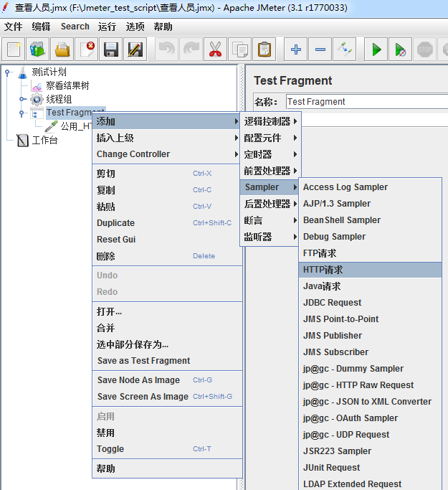Image resolution: width=448 pixels, height=490 pixels.
Task: Click the Save floppy disk icon
Action: (111, 50)
